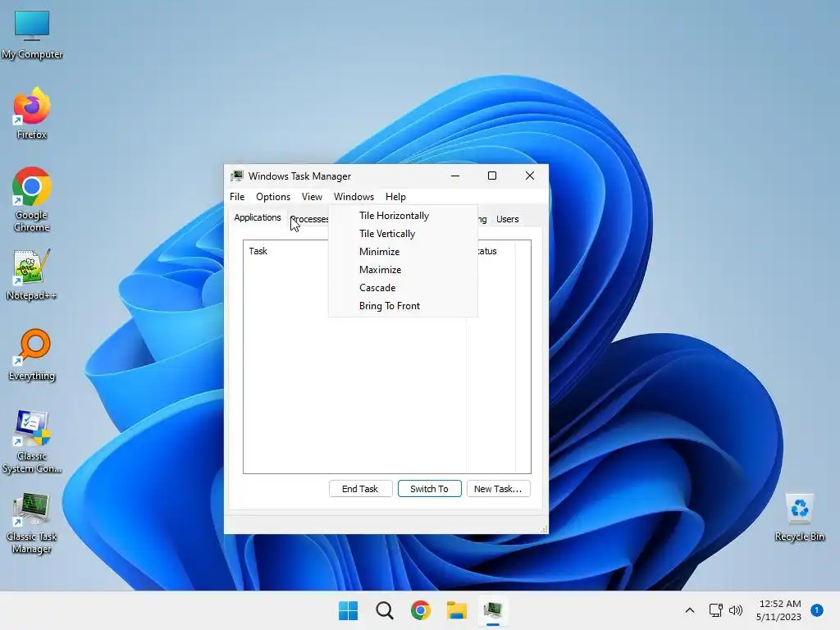Open the Options menu
Viewport: 840px width, 630px height.
click(x=273, y=197)
